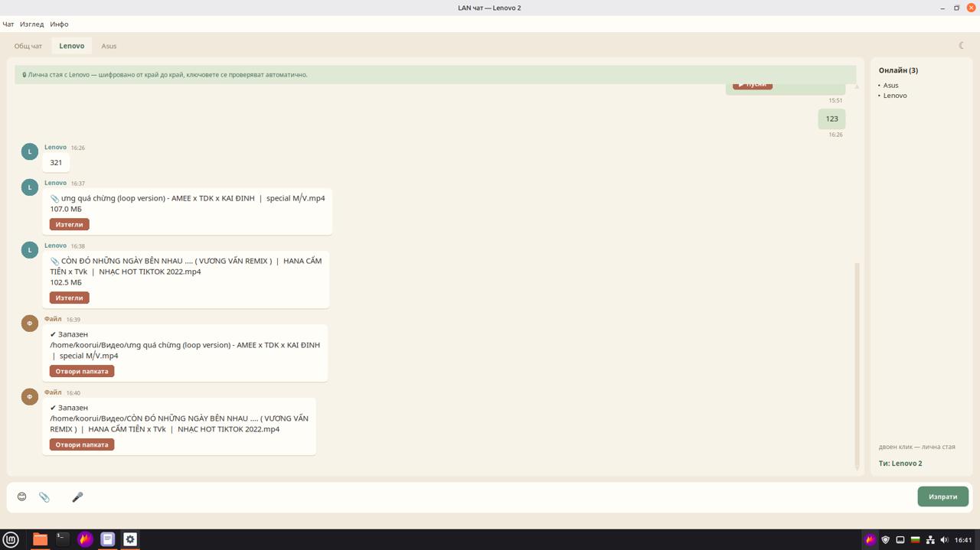Click the display tray icon
Viewport: 980px width, 550px height.
[x=900, y=540]
